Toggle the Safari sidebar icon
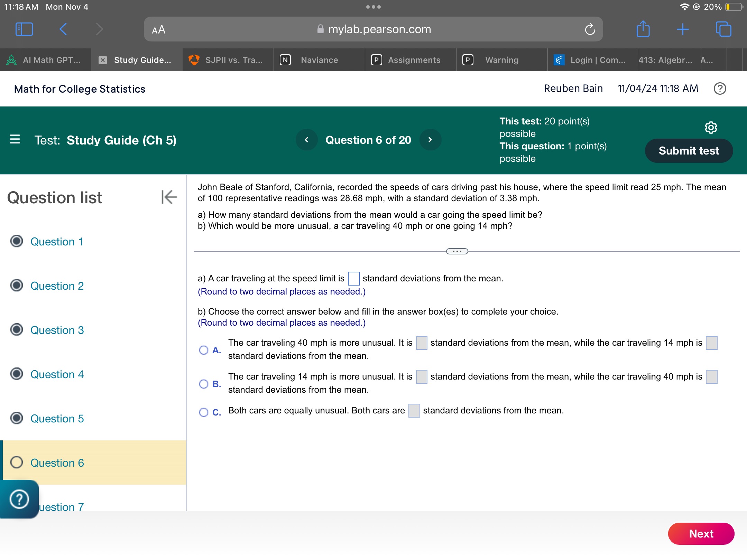Screen dimensions: 747x560 coord(24,29)
